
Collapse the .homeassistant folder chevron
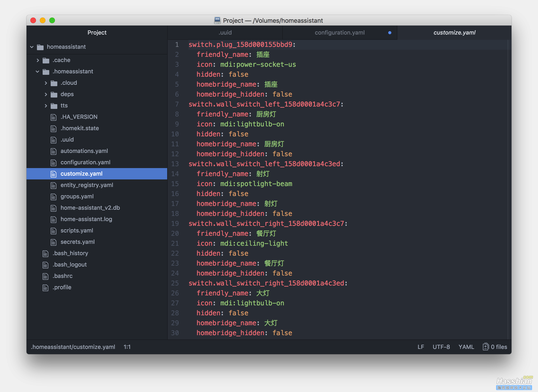click(37, 72)
